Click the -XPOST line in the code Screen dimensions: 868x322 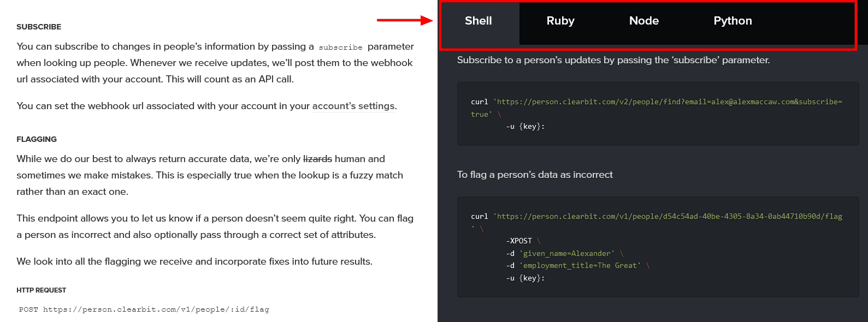click(519, 241)
